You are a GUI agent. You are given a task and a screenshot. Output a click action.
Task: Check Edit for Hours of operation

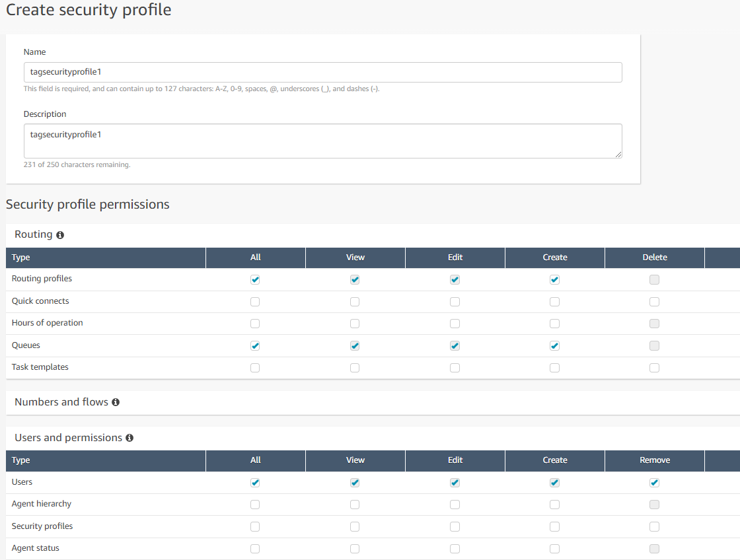455,324
